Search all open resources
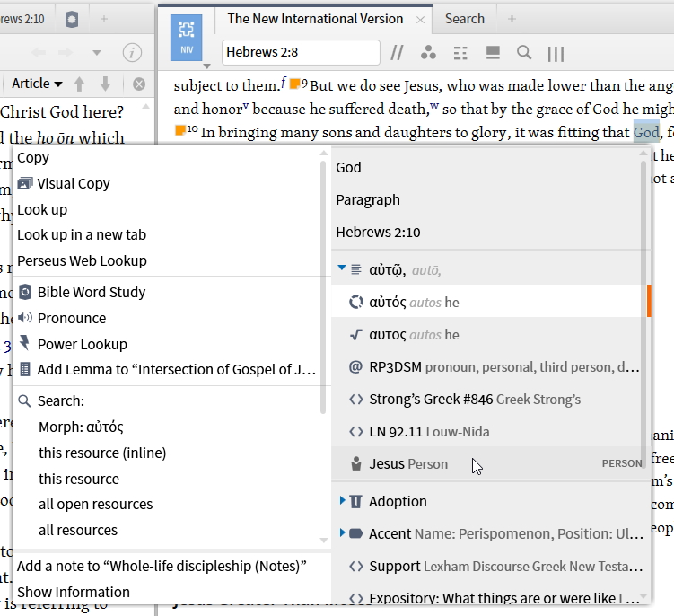 95,504
